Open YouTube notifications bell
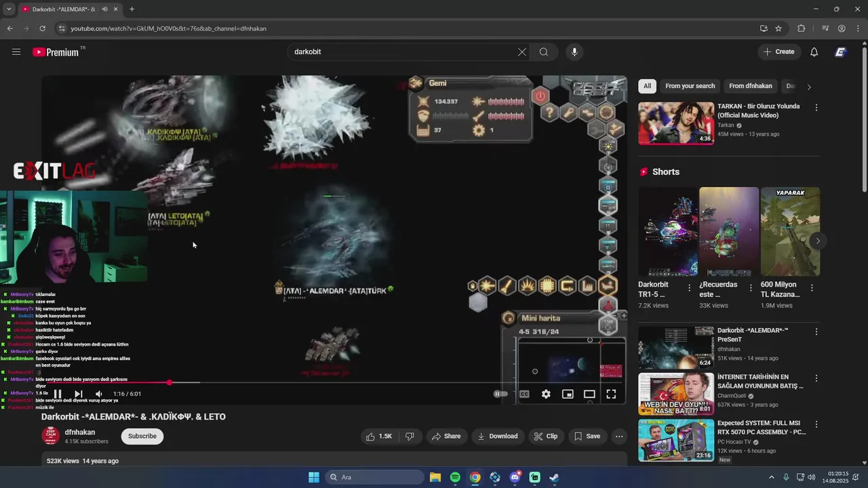The width and height of the screenshot is (868, 488). pos(814,52)
